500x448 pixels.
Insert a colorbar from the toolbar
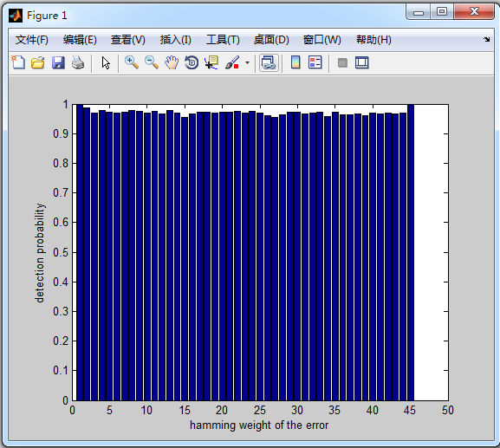click(x=295, y=62)
